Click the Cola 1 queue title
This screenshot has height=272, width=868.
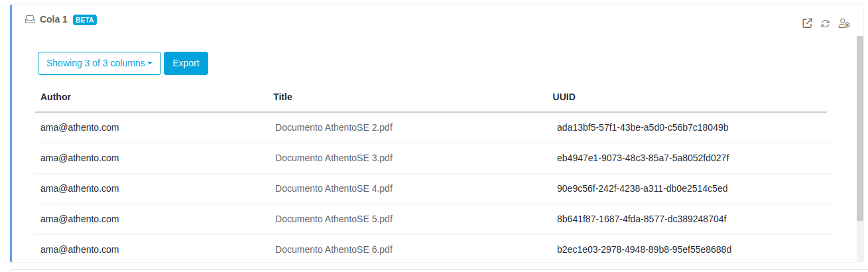(x=54, y=20)
